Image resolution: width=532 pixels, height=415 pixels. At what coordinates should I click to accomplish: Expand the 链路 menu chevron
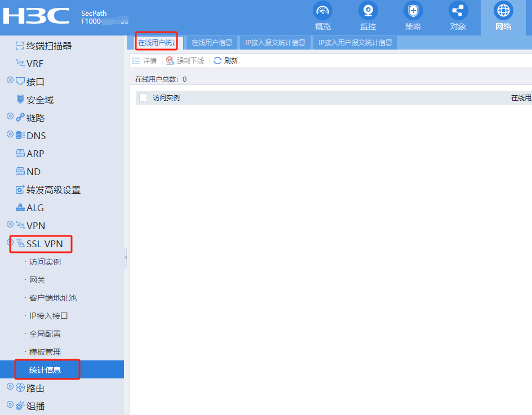coord(10,116)
